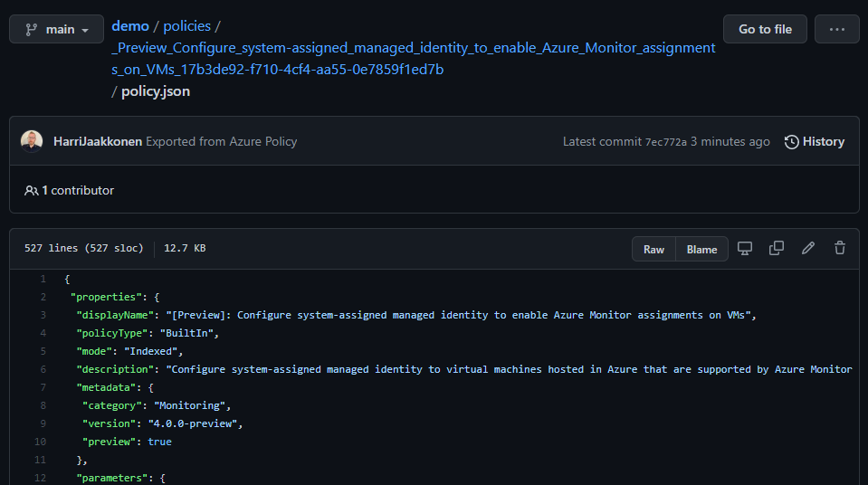
Task: Click the Exported from Azure Policy message
Action: pos(221,142)
